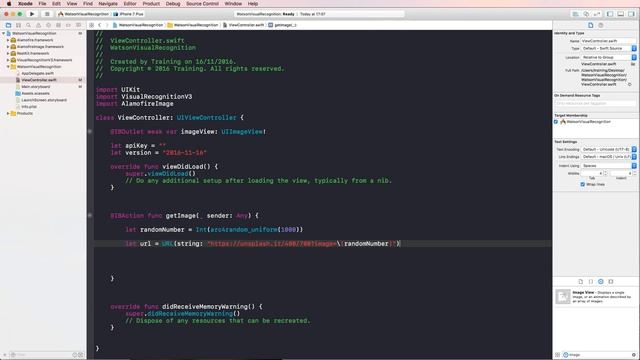
Task: Choose the file location folder icon
Action: [633, 64]
